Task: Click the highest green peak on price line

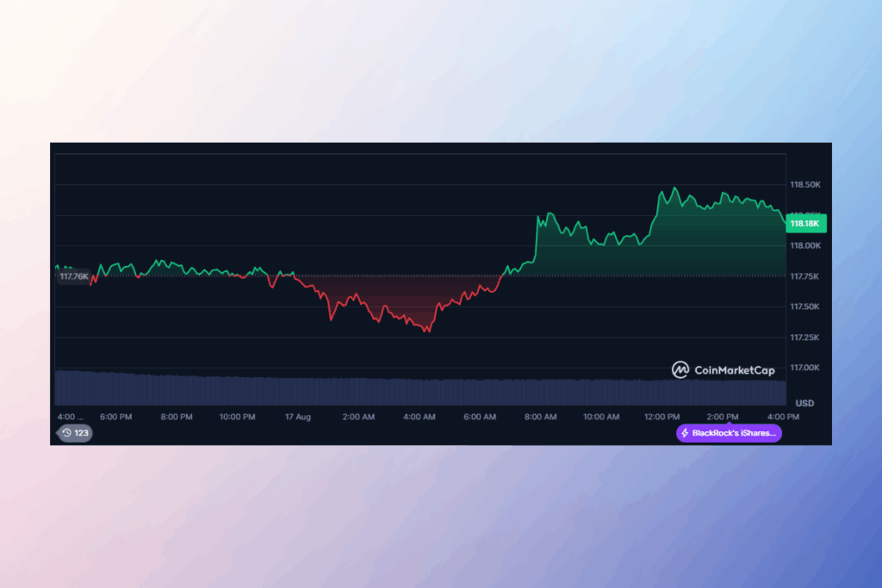Action: pos(675,189)
